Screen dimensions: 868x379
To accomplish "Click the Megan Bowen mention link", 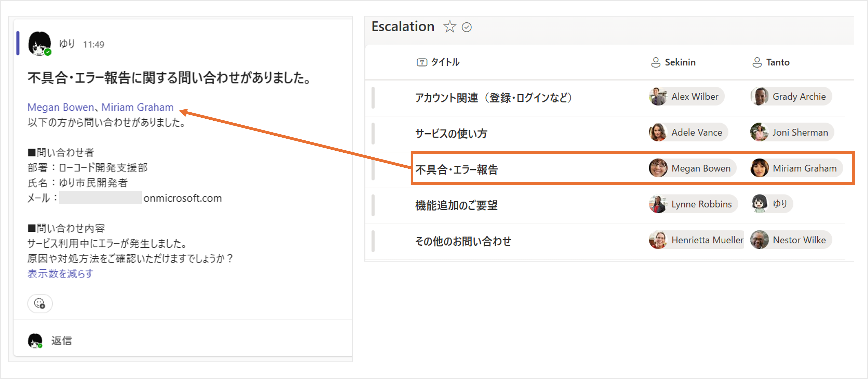I will point(60,107).
